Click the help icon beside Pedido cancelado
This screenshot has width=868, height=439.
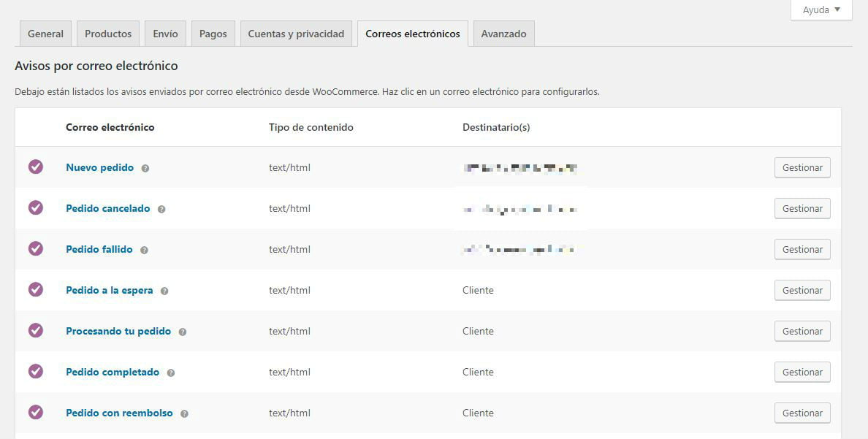tap(161, 208)
